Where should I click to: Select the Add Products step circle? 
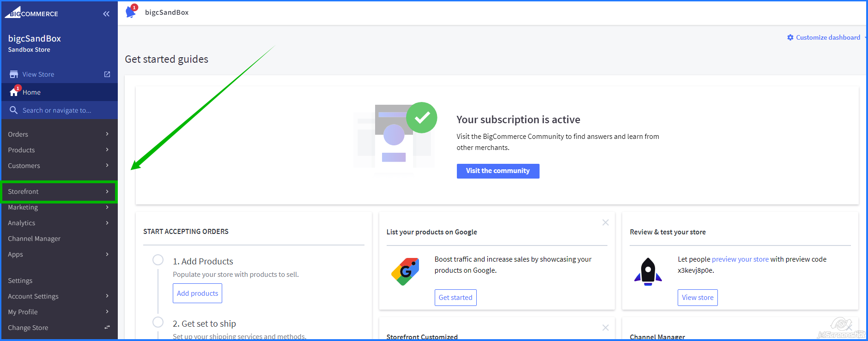(158, 260)
